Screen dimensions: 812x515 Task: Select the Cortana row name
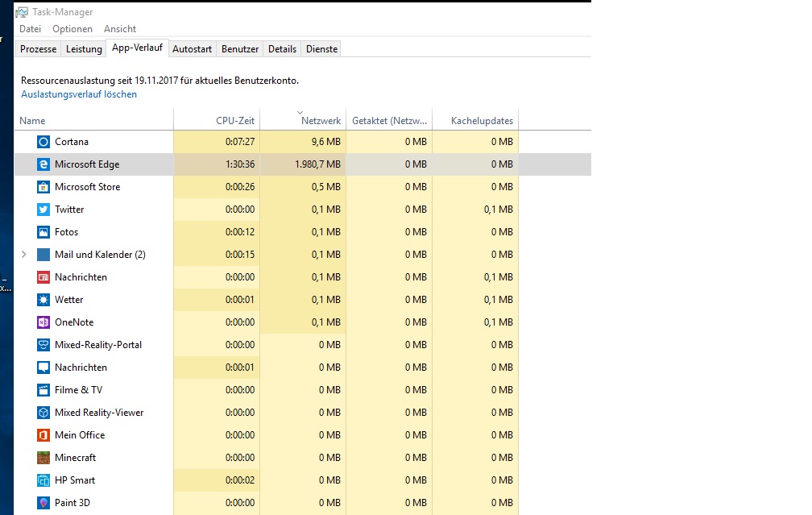pos(72,142)
